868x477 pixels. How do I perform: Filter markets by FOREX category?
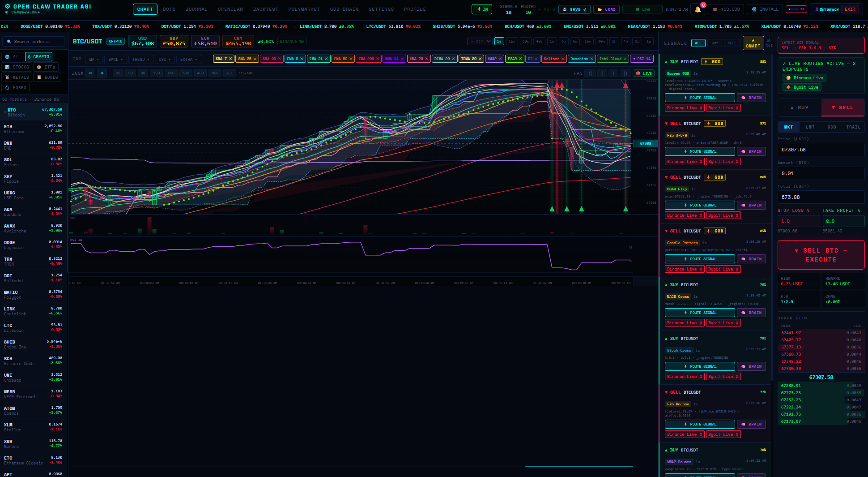(x=16, y=88)
